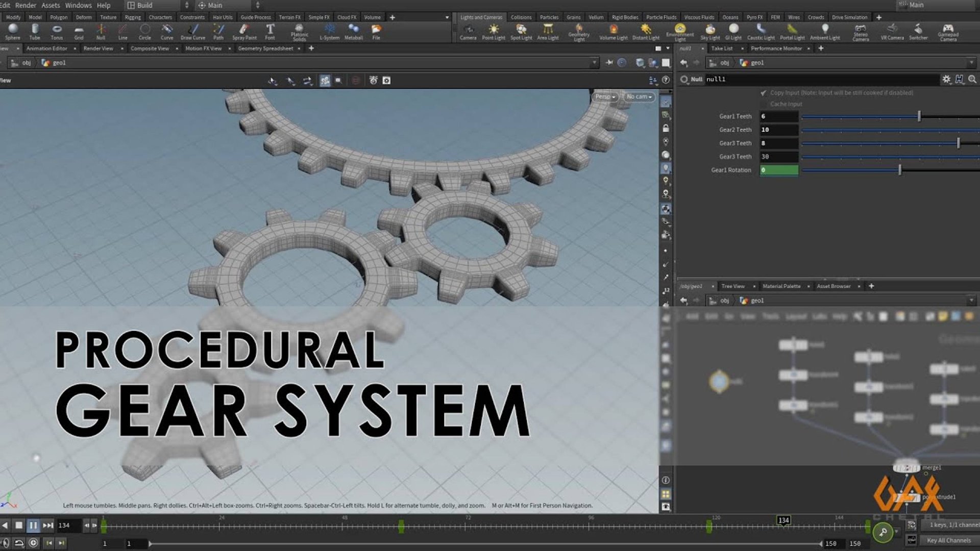The height and width of the screenshot is (551, 980).
Task: Switch to the Take List tab
Action: coord(723,48)
